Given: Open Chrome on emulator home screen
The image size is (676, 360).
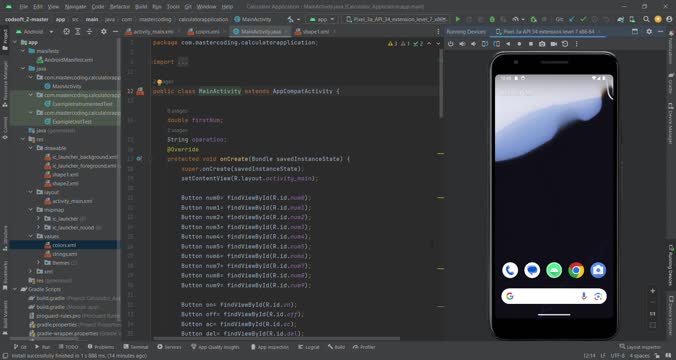Looking at the screenshot, I should coord(576,270).
